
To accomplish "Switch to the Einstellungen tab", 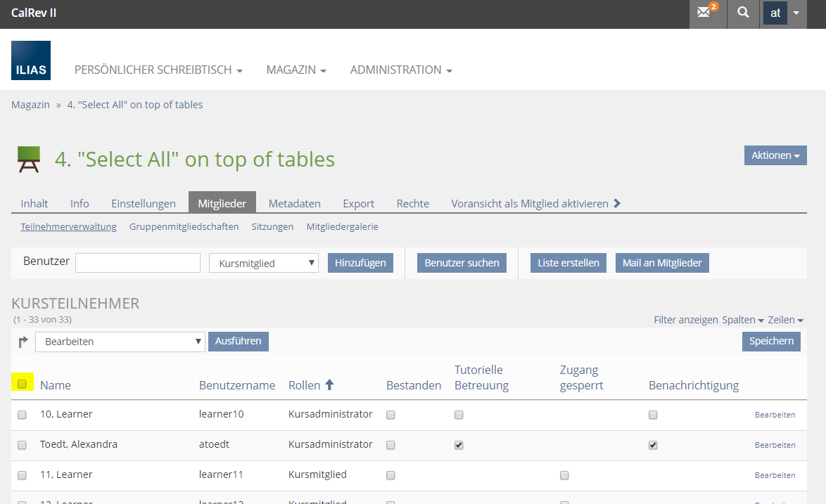I will [144, 203].
